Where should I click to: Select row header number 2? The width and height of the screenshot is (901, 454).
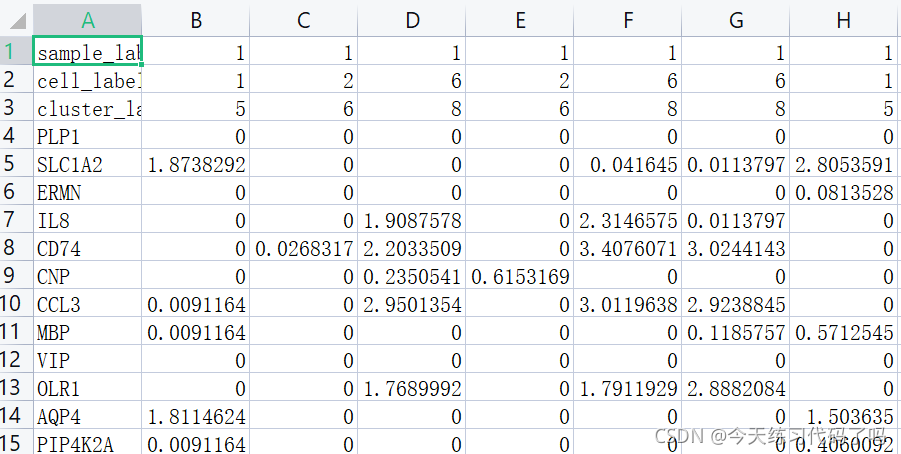(16, 79)
